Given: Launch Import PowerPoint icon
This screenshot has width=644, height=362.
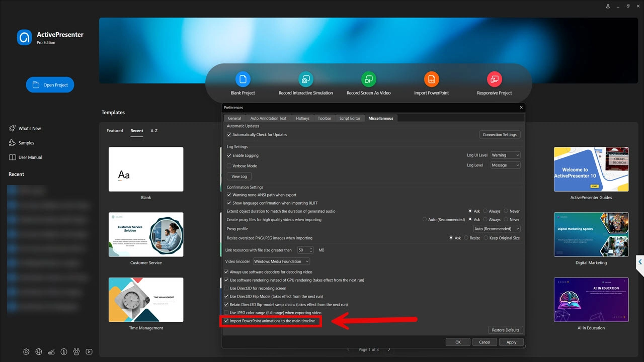Looking at the screenshot, I should pyautogui.click(x=431, y=79).
